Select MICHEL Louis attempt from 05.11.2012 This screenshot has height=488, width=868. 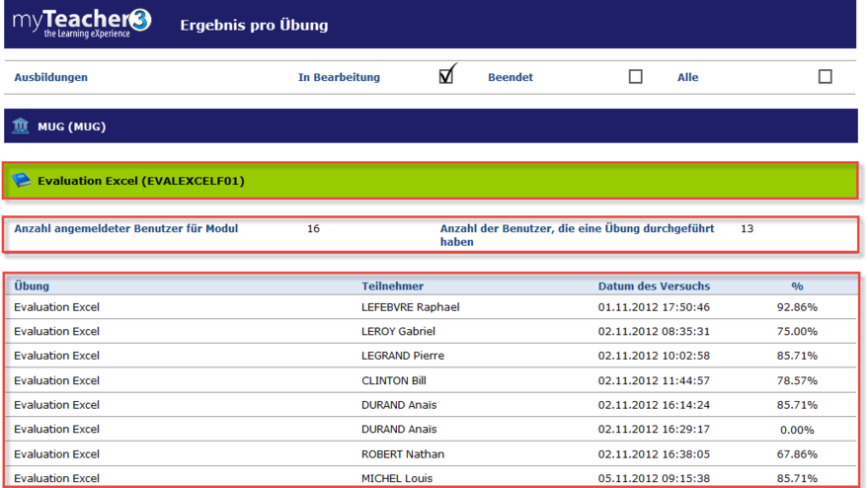396,478
